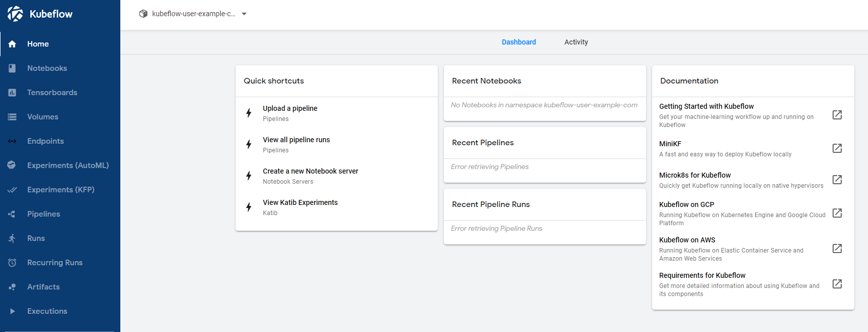Image resolution: width=868 pixels, height=332 pixels.
Task: Click Create a new Notebook server shortcut
Action: pyautogui.click(x=310, y=172)
